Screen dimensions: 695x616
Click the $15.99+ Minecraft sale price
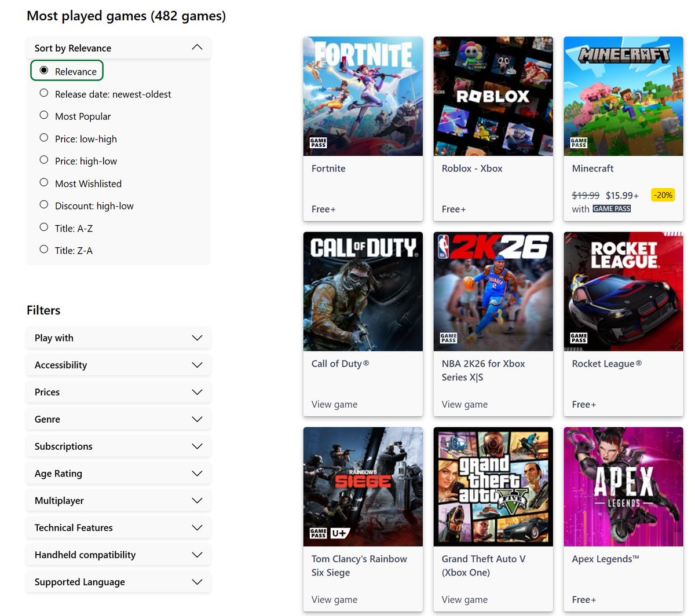622,195
